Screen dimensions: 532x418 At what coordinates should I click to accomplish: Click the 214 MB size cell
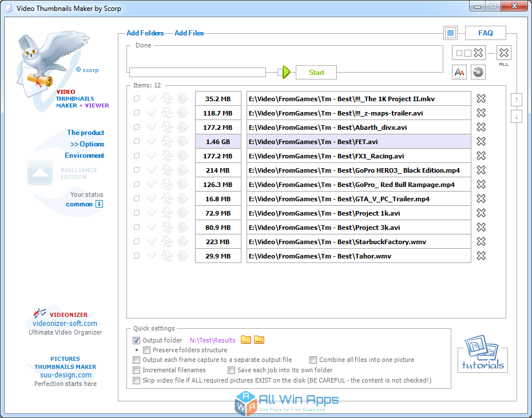[x=218, y=170]
